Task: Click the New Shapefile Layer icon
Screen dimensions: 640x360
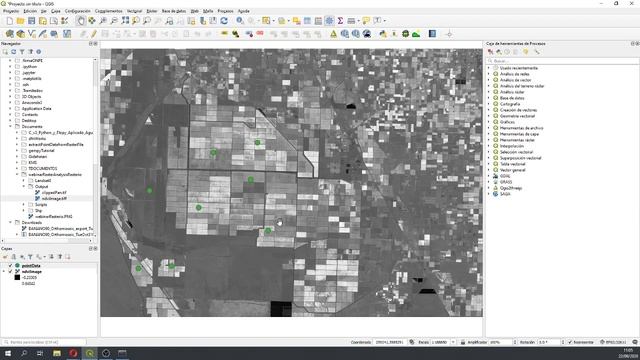Action: point(32,34)
